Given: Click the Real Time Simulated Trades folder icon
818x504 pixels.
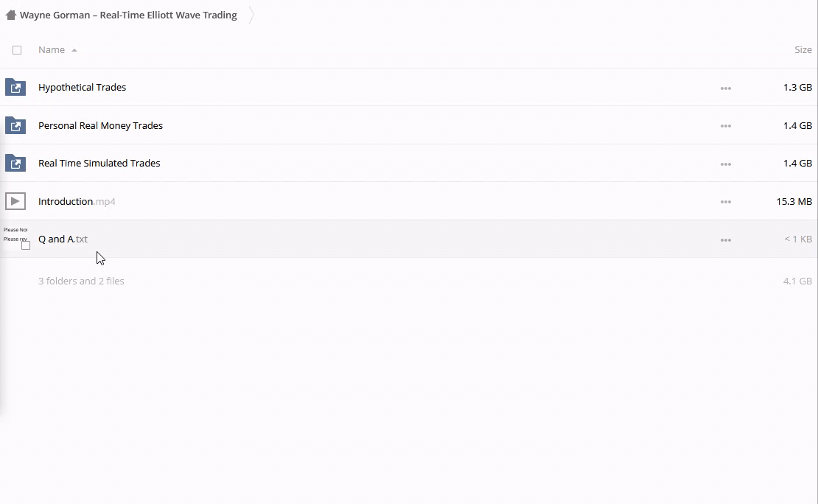Looking at the screenshot, I should pos(15,163).
